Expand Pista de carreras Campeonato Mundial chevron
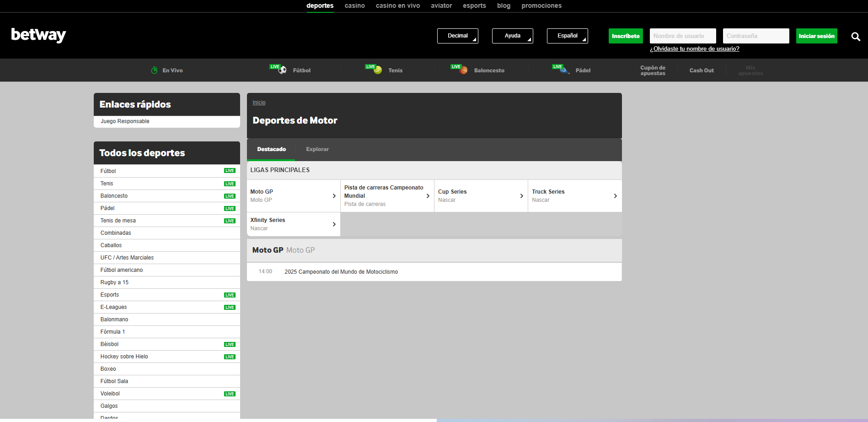 point(428,196)
